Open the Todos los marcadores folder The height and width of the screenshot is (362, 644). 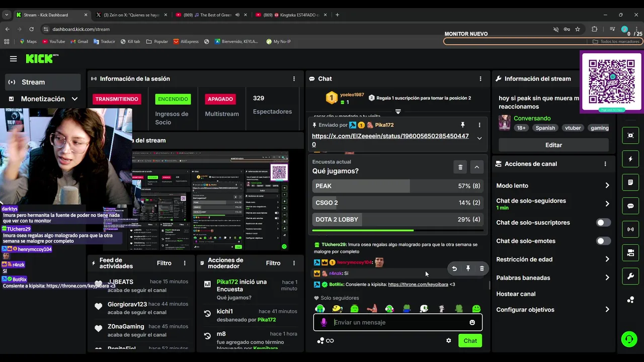pos(616,42)
